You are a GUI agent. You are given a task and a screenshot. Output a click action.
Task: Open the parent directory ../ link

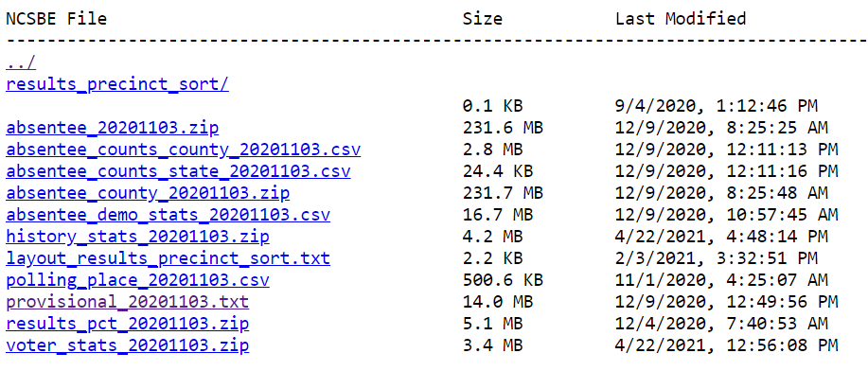(21, 63)
